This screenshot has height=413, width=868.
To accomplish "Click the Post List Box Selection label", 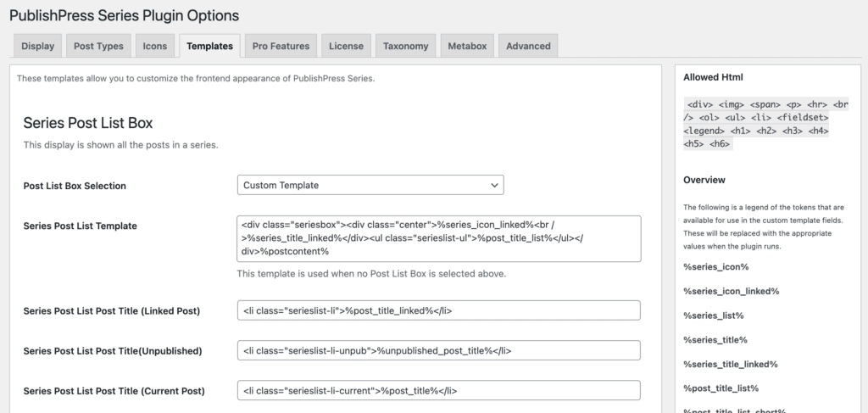I will click(75, 186).
